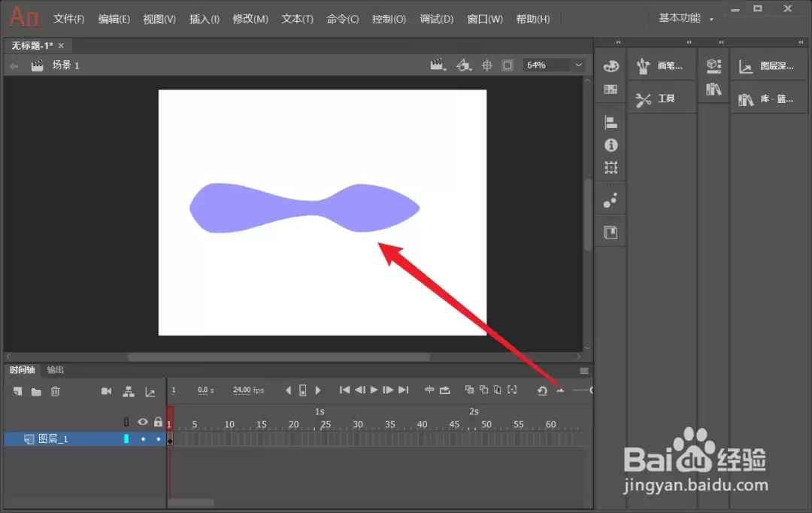This screenshot has width=812, height=513.
Task: Open the Color panel palette icon
Action: (x=611, y=65)
